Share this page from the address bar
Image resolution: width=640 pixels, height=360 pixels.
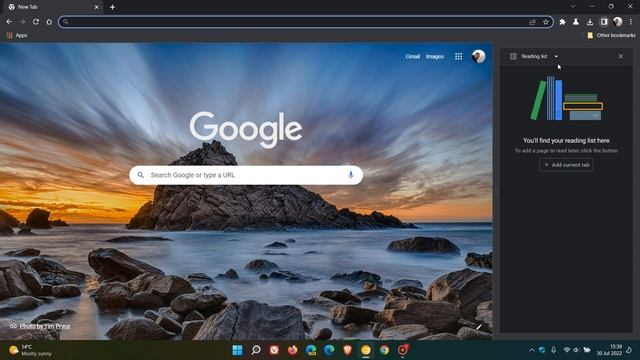tap(532, 22)
